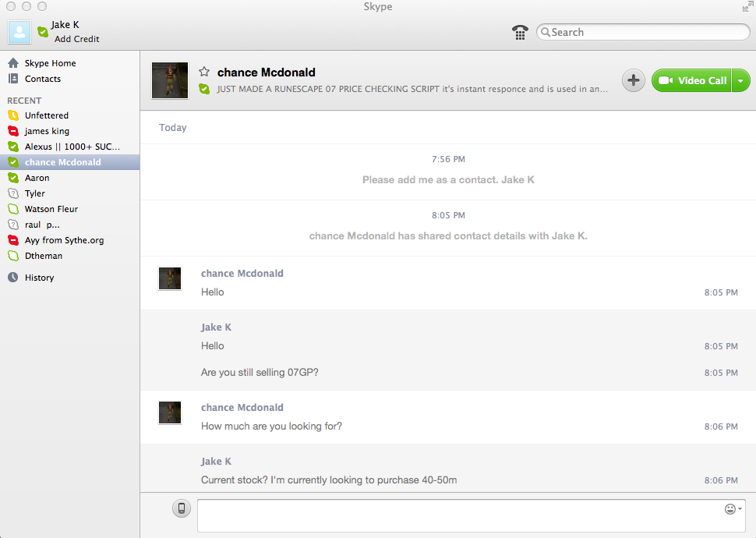Click the Search field
Screen dimensions: 756x538
click(x=643, y=32)
